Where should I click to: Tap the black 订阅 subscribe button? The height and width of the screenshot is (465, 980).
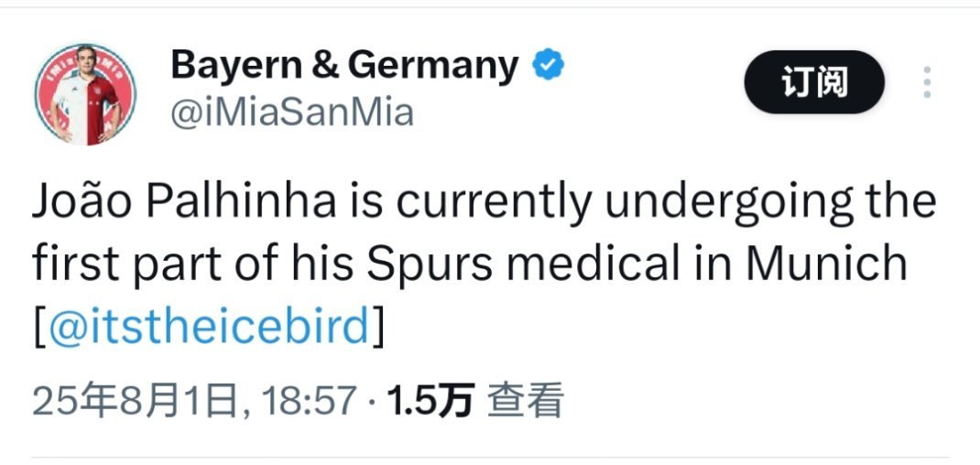(814, 81)
